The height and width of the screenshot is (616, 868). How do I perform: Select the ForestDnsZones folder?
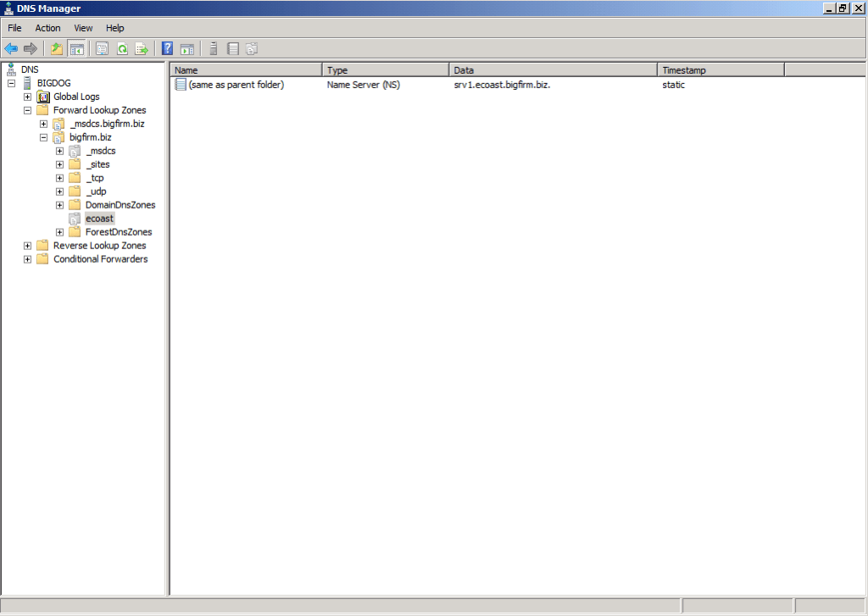tap(119, 232)
